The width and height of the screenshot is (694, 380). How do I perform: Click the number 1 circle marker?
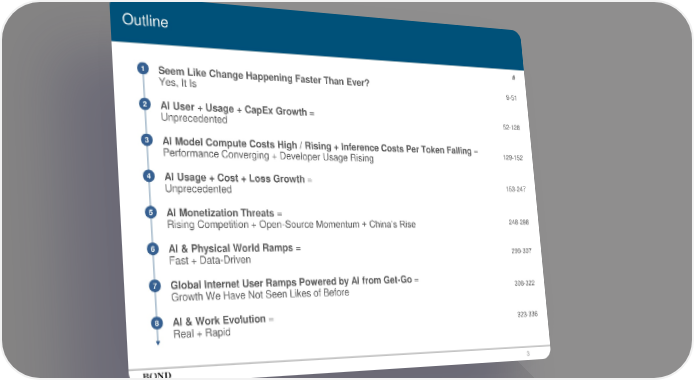[x=143, y=69]
